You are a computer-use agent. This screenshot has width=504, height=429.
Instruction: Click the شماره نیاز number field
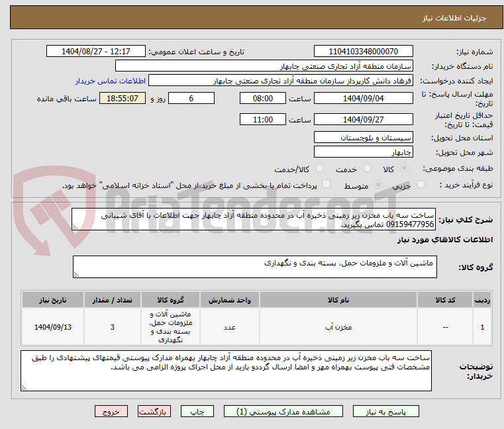pos(363,52)
